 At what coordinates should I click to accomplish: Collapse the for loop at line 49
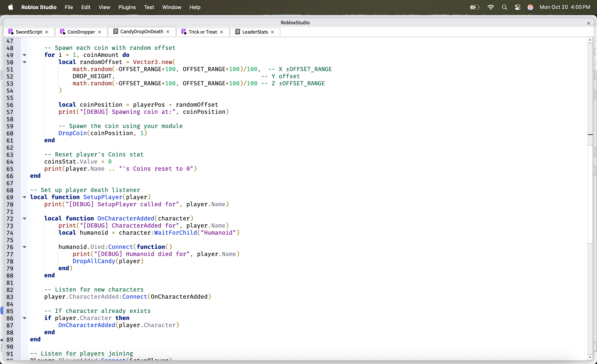tap(24, 55)
